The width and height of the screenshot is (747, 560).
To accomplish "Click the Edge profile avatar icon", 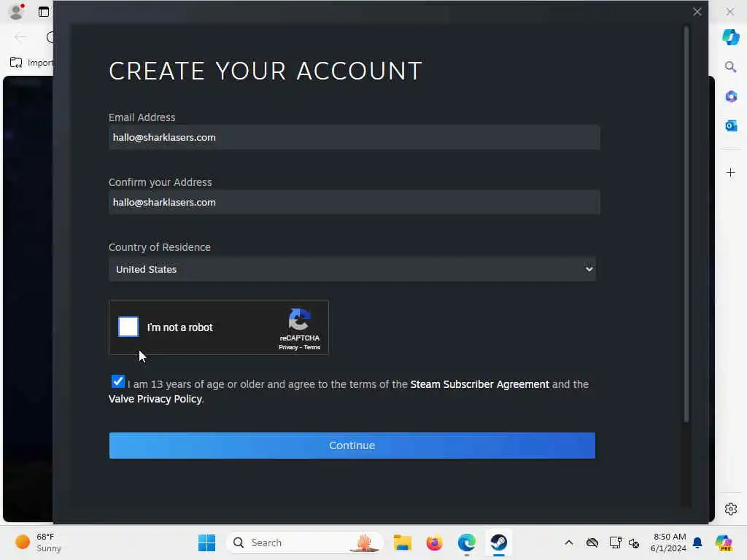I will pos(17,12).
